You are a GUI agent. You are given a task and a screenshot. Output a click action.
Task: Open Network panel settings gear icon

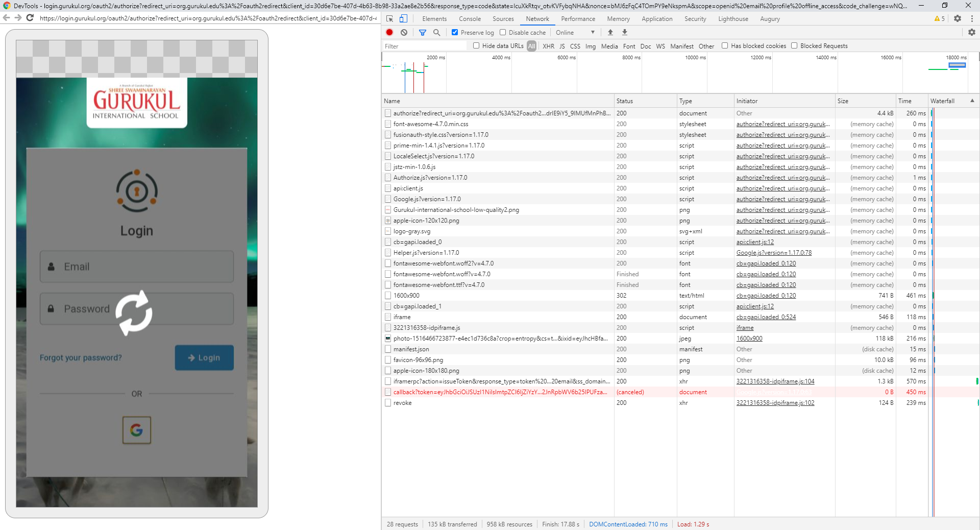pyautogui.click(x=972, y=32)
